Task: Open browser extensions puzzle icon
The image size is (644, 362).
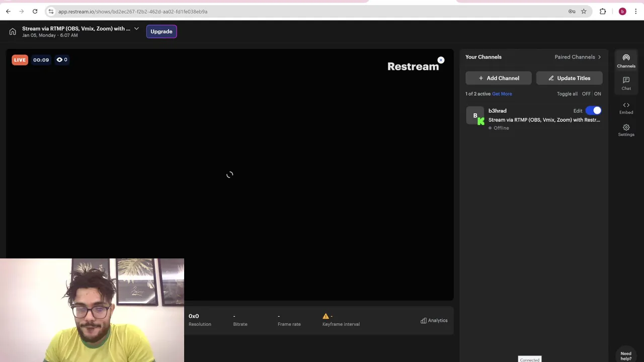Action: 603,12
